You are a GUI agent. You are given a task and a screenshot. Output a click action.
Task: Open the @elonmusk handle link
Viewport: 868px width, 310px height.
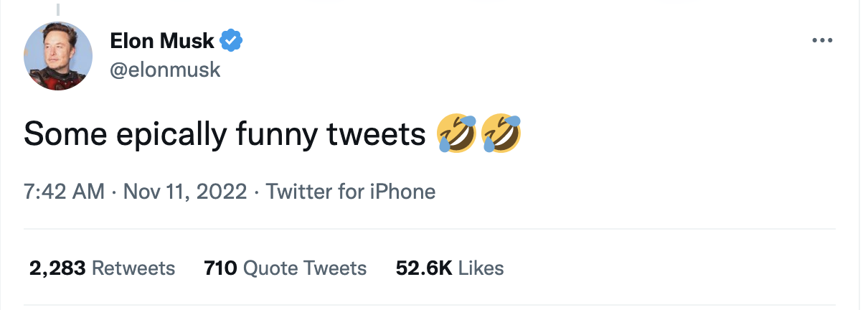click(165, 70)
